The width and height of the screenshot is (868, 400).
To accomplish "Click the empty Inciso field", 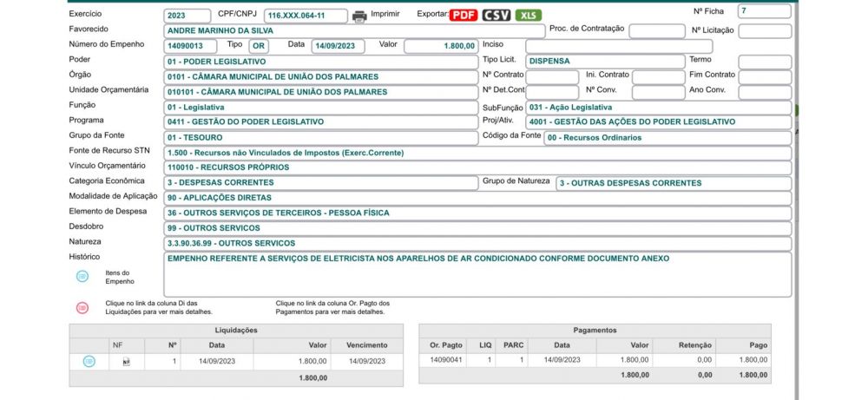I will [x=619, y=47].
